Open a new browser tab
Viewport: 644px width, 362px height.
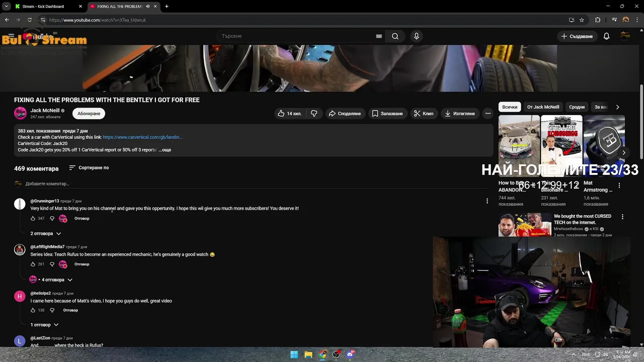point(167,7)
